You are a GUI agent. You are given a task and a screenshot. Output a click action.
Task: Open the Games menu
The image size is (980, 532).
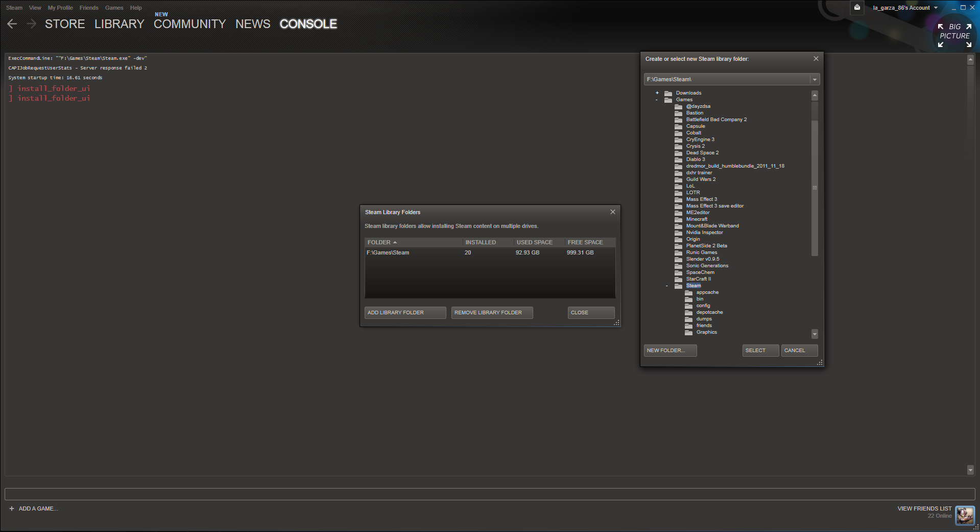[114, 8]
